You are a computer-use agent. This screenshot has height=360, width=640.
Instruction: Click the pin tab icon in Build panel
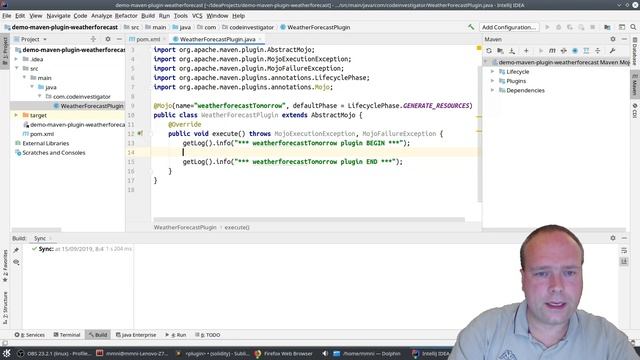(x=16, y=250)
